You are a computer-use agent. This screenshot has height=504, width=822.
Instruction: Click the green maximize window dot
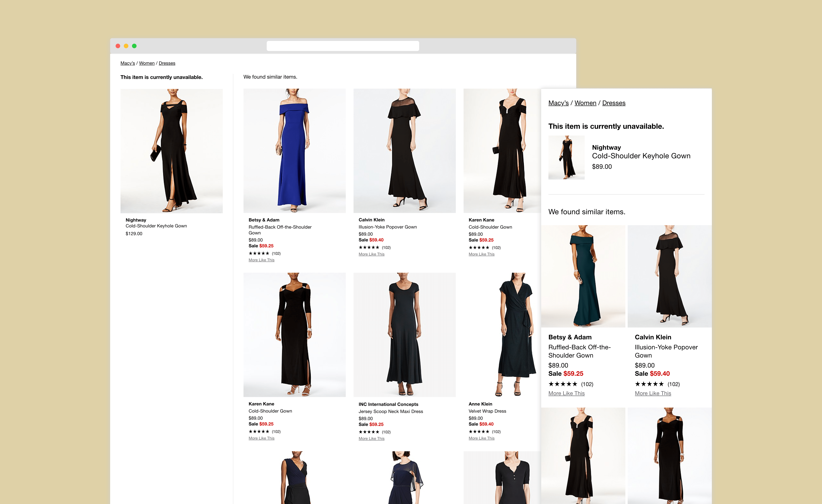pos(134,46)
